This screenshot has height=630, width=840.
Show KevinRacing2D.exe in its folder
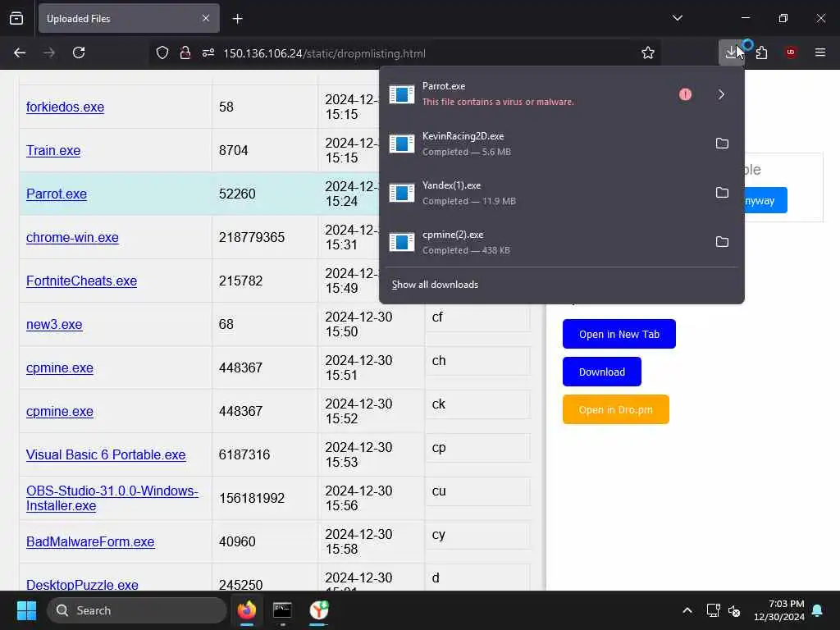(722, 143)
